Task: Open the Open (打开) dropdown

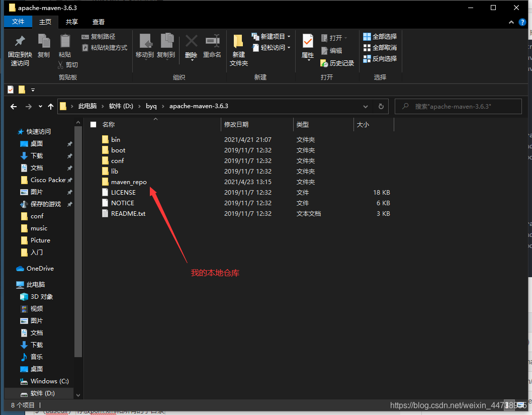Action: click(x=334, y=38)
